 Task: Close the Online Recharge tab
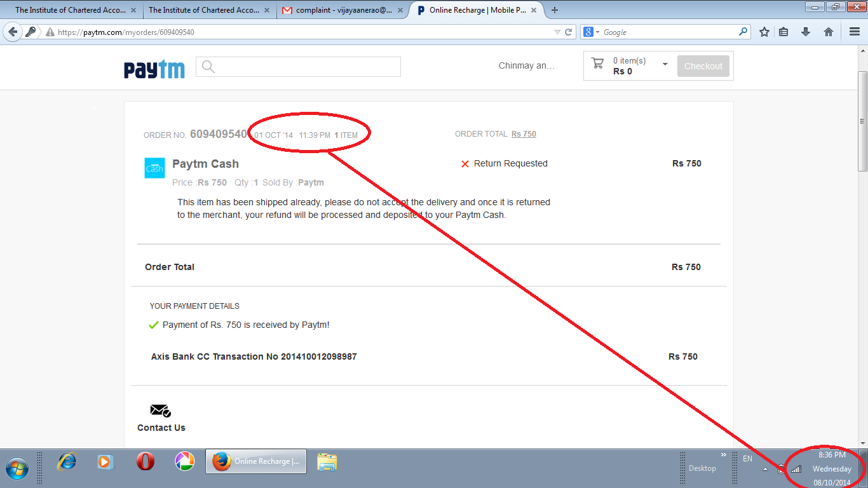coord(534,11)
